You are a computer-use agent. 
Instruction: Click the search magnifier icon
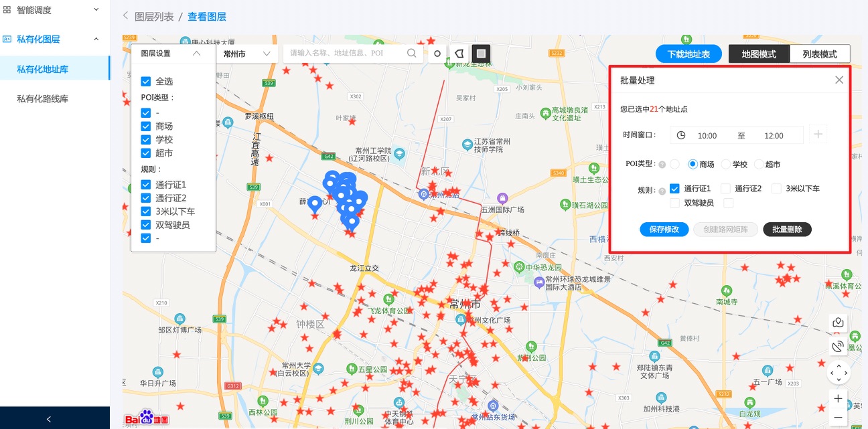coord(412,54)
